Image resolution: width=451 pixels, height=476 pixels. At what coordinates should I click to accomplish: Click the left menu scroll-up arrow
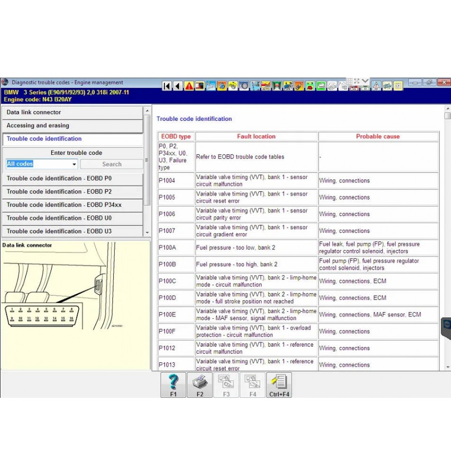pos(147,111)
